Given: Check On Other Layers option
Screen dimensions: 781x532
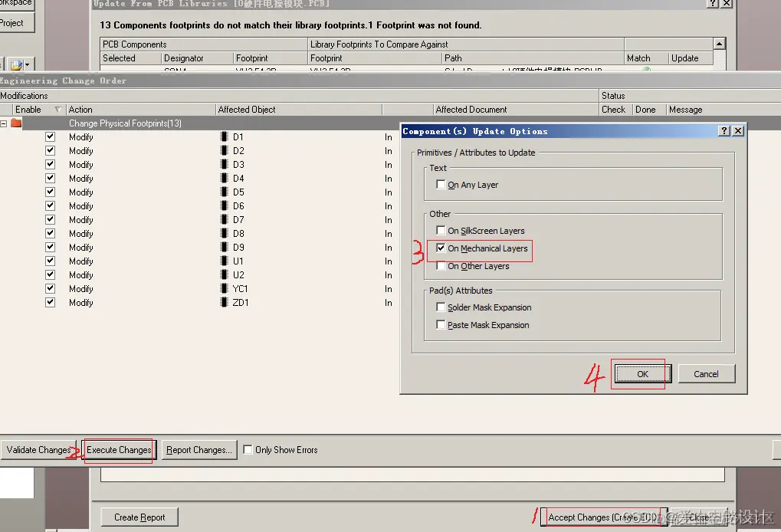Looking at the screenshot, I should pyautogui.click(x=441, y=266).
